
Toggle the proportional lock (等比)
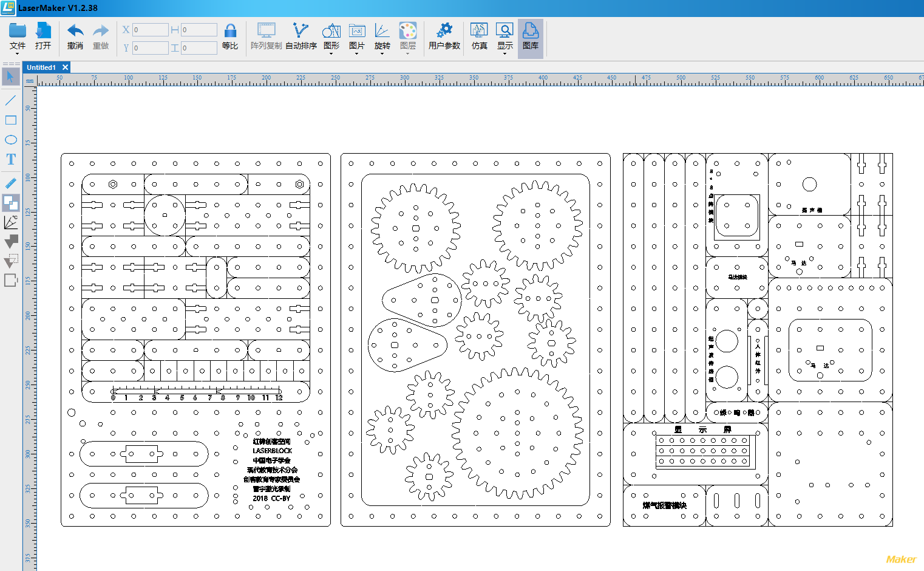click(230, 36)
